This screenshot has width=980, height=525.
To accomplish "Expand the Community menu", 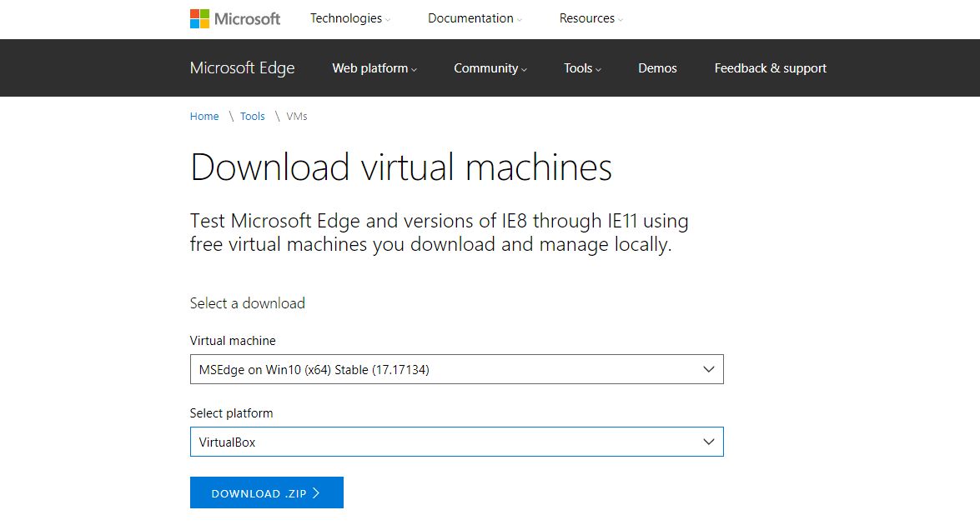I will (490, 68).
